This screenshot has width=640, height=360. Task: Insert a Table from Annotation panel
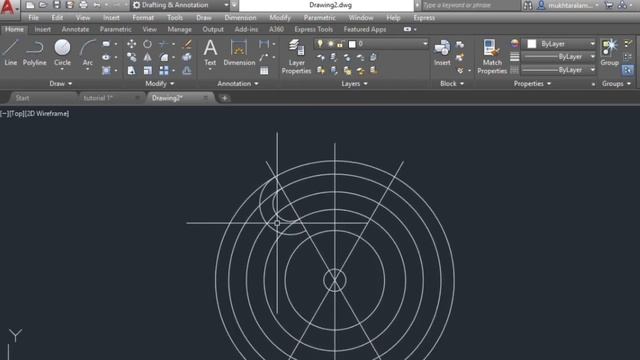point(264,71)
